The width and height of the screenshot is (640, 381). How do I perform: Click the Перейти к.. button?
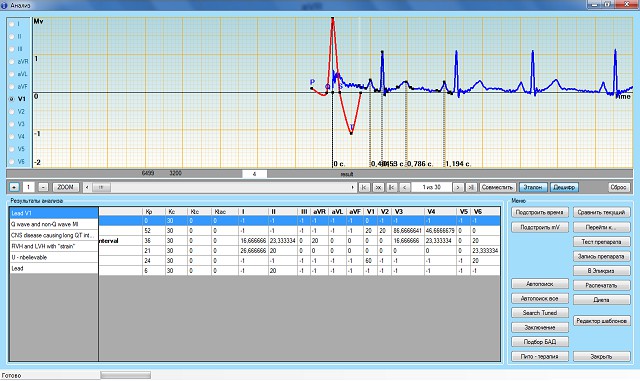601,227
